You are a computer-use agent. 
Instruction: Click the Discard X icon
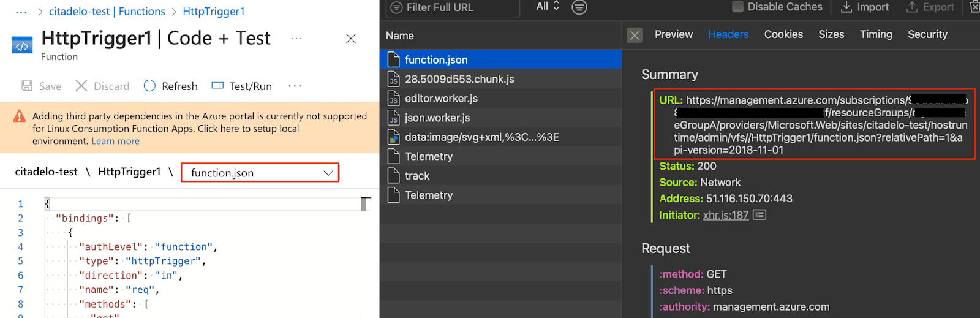81,86
